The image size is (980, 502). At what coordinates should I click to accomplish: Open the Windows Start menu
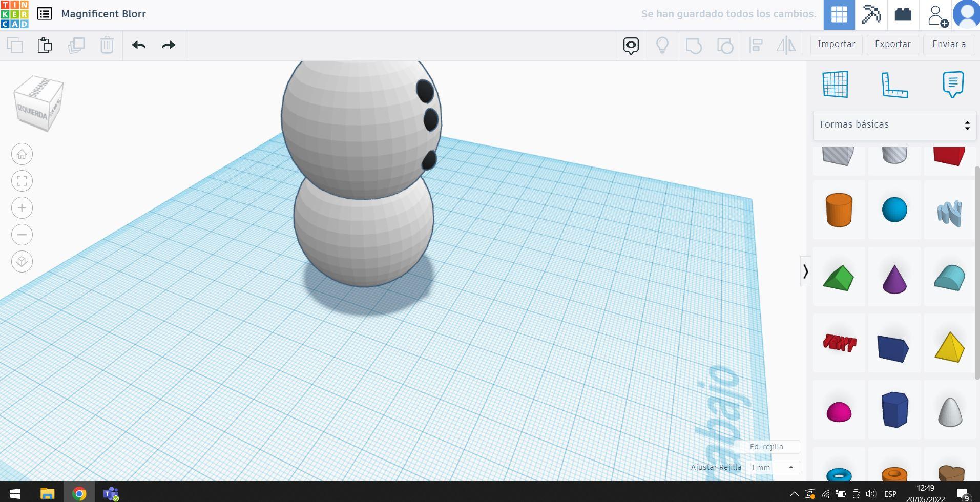[x=15, y=493]
